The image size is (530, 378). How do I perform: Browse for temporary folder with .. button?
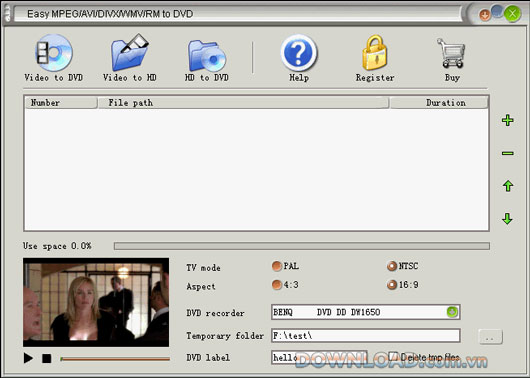[490, 337]
